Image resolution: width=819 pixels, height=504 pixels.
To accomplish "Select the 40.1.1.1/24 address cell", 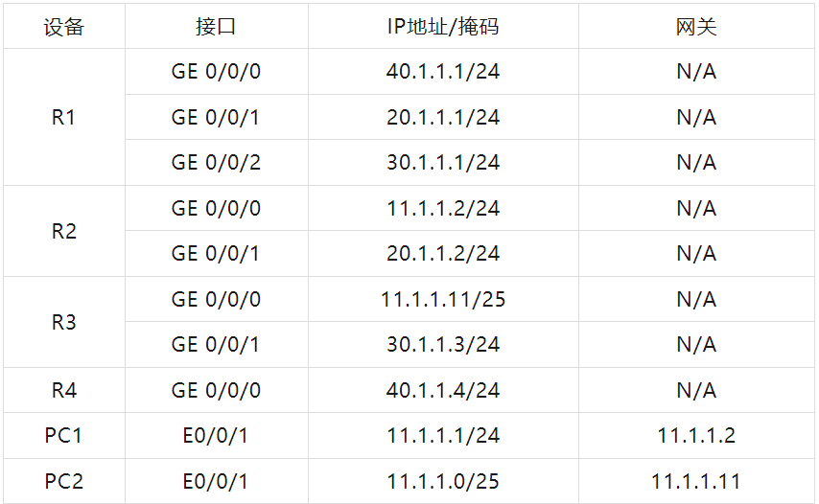I will tap(443, 72).
